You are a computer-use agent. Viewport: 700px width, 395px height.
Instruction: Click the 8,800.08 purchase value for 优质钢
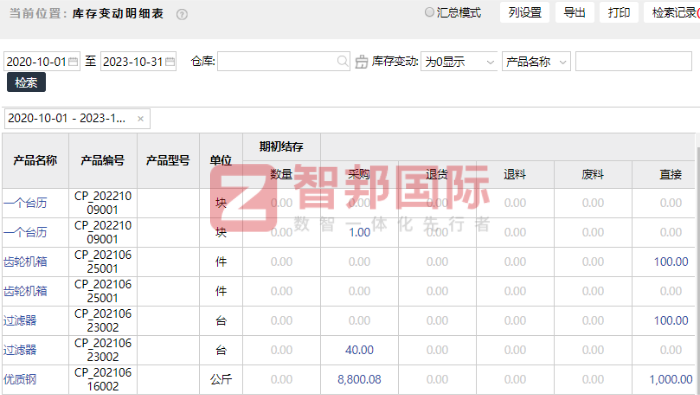359,380
